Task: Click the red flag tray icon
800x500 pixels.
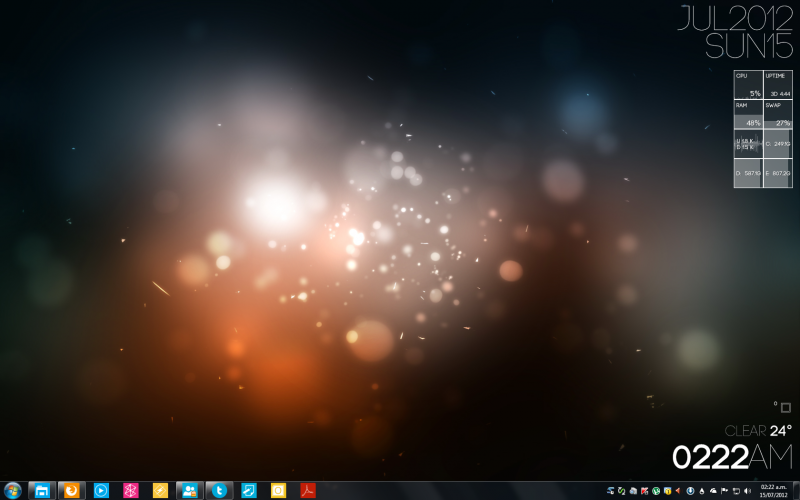Action: tap(644, 491)
